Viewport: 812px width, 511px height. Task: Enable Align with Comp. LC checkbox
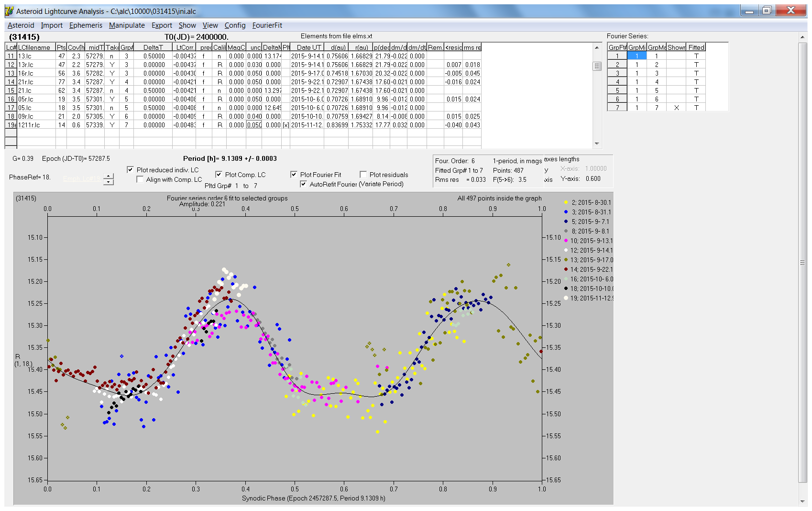click(140, 179)
